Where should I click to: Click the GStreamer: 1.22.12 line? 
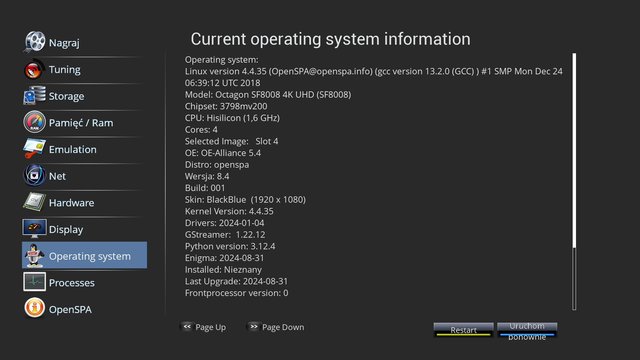pos(225,235)
